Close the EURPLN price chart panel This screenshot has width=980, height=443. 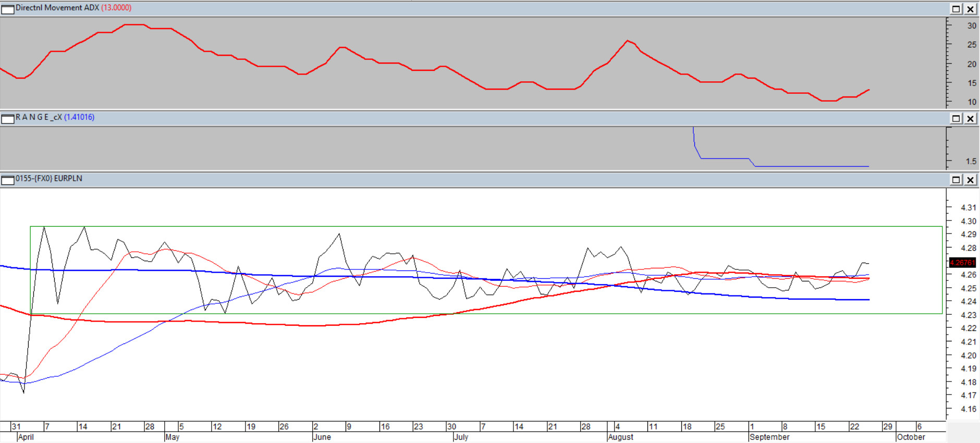pyautogui.click(x=970, y=180)
